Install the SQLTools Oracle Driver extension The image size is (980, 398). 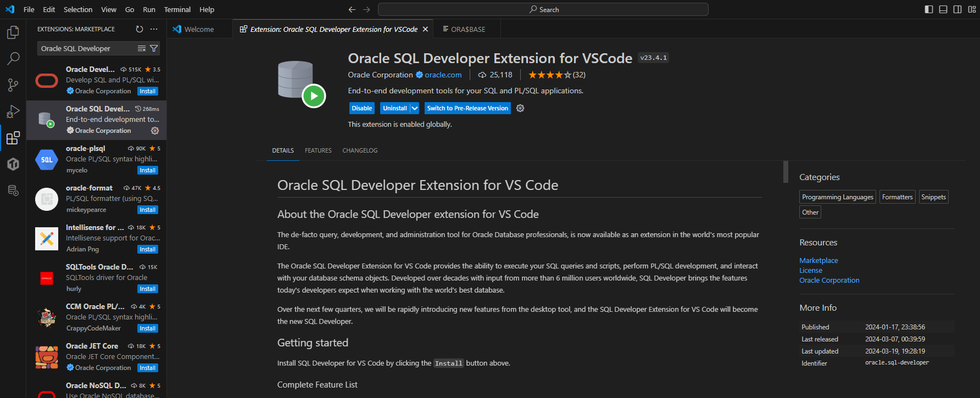click(x=148, y=289)
